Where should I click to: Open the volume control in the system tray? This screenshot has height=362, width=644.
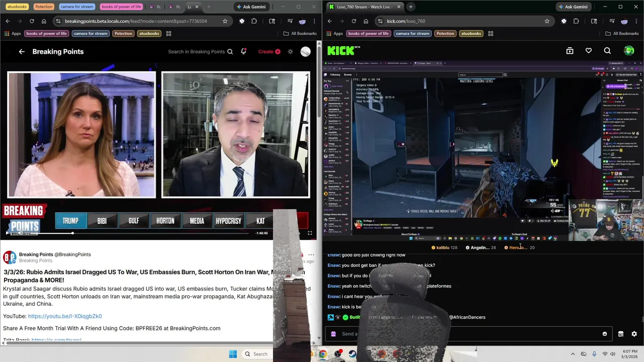(613, 354)
